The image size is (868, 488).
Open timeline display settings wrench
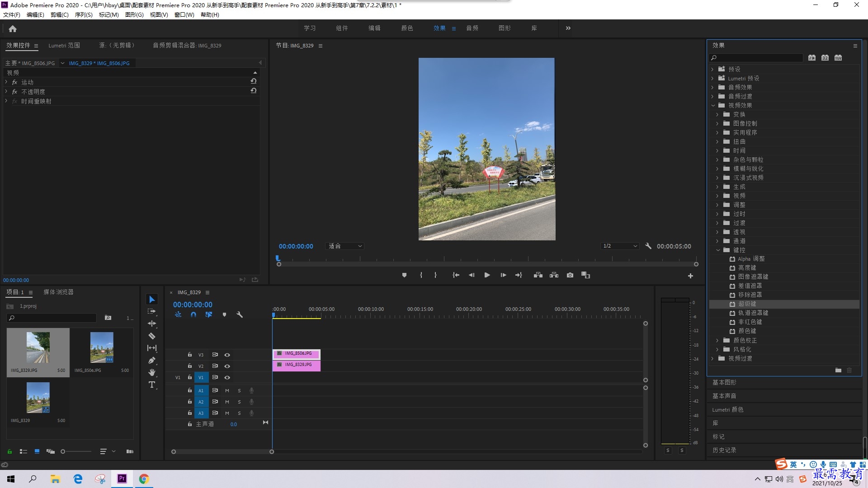pyautogui.click(x=240, y=314)
